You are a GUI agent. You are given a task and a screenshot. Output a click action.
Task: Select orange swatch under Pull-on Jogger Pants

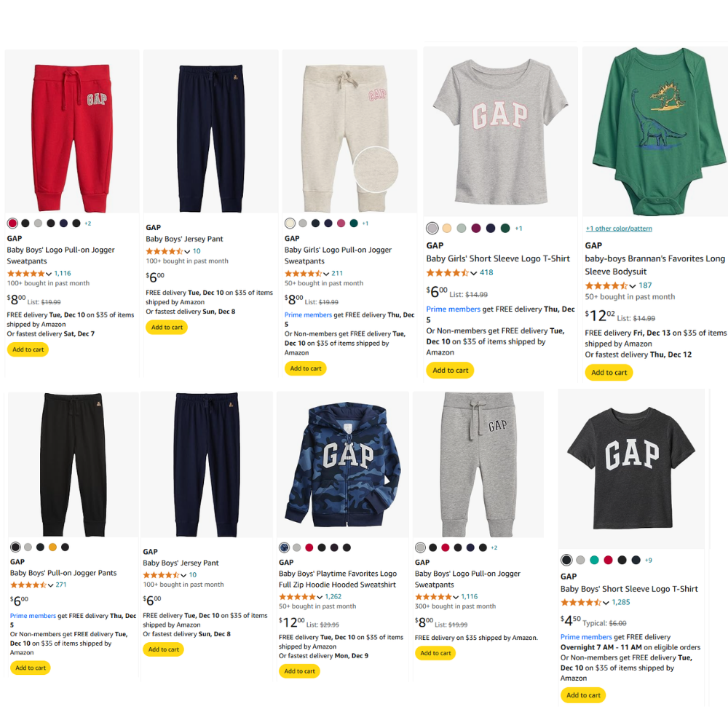(52, 547)
